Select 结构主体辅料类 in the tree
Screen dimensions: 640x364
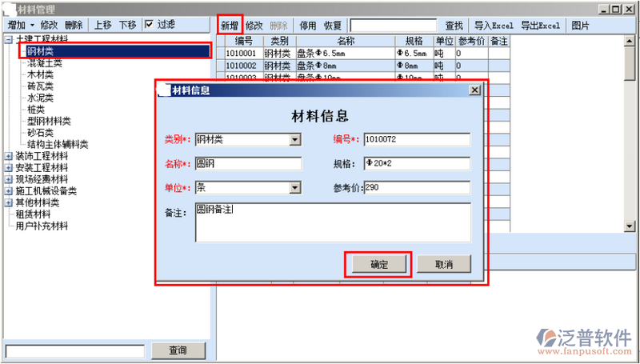click(58, 145)
